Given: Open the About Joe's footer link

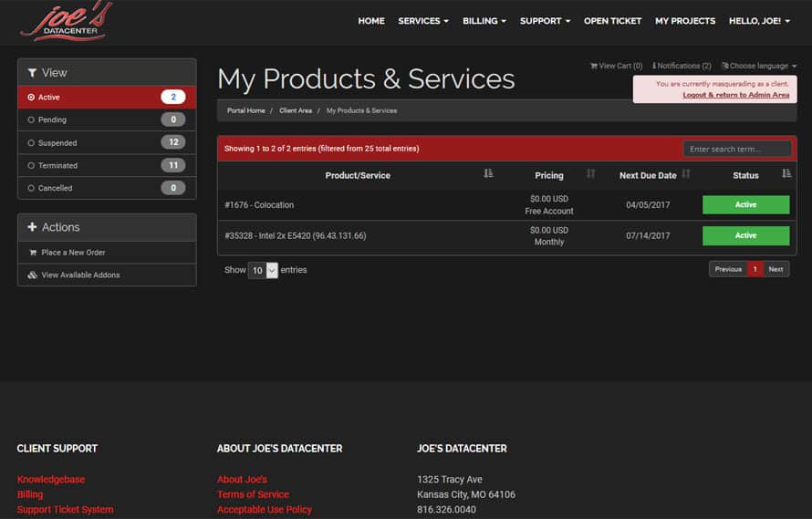Looking at the screenshot, I should coord(243,480).
